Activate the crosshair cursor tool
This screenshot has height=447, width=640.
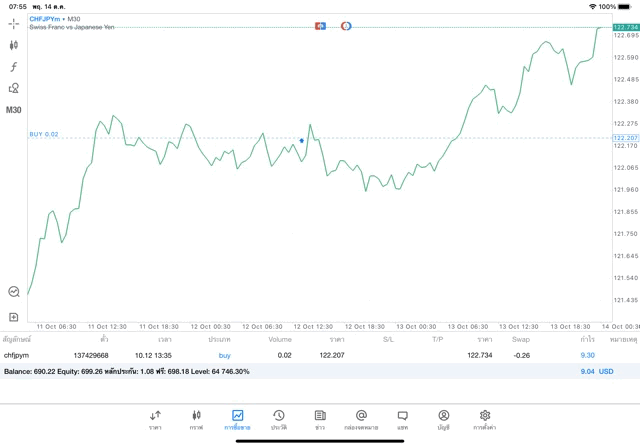pos(14,22)
